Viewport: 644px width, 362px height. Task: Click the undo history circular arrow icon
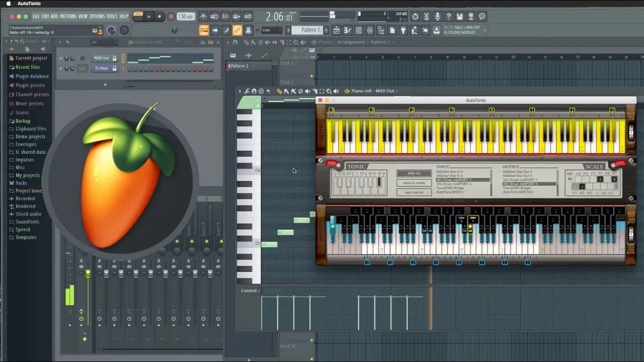pos(415,16)
